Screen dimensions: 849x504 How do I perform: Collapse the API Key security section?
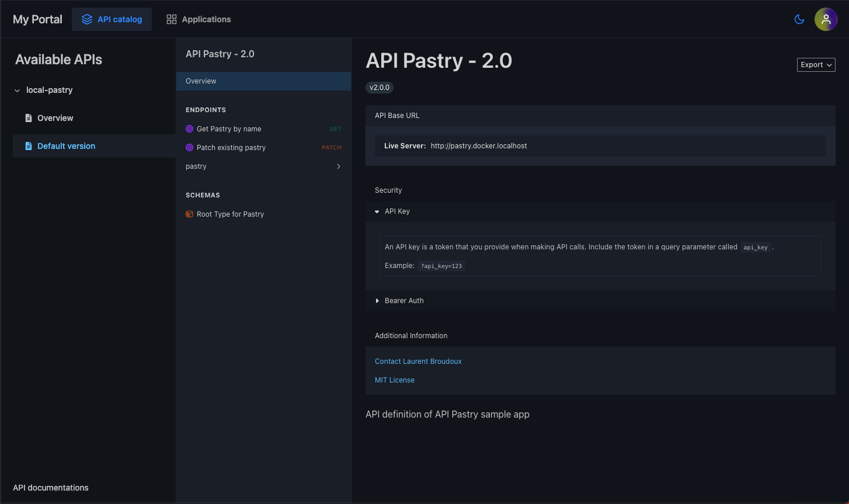(377, 211)
